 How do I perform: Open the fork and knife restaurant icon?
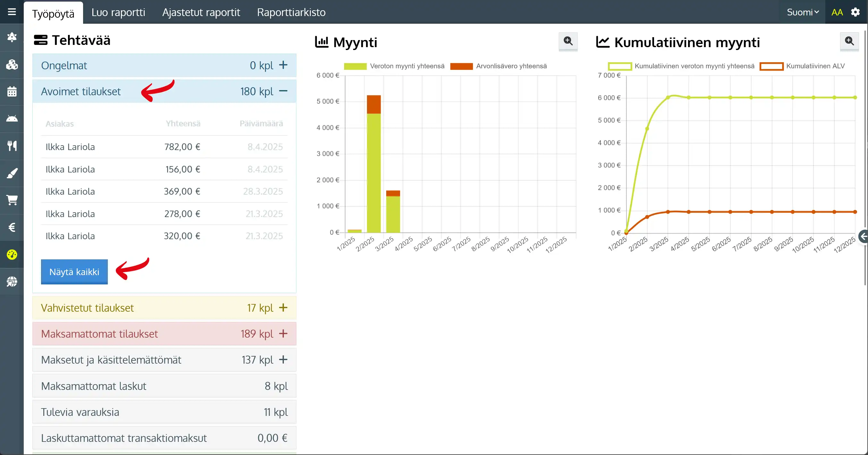(12, 146)
